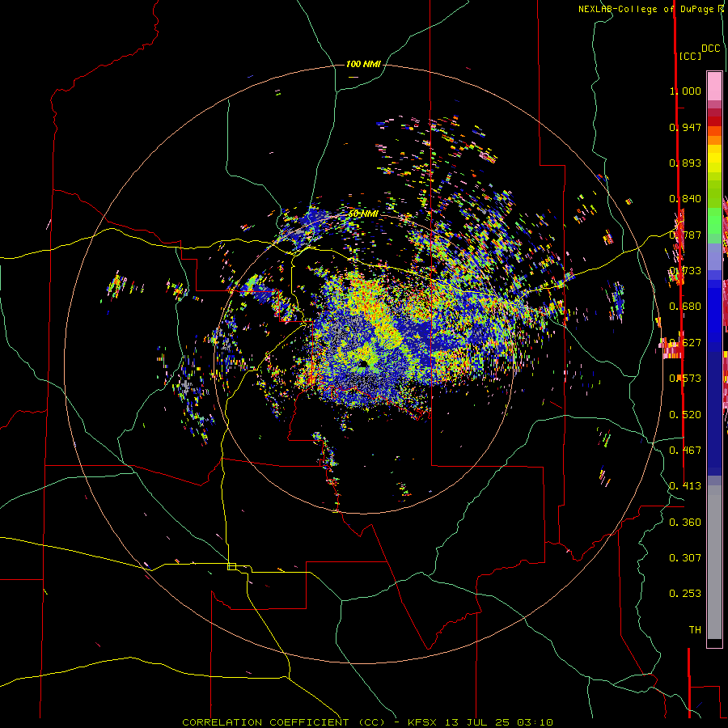
Task: Pick the pink top segment of color bar
Action: pos(714,86)
